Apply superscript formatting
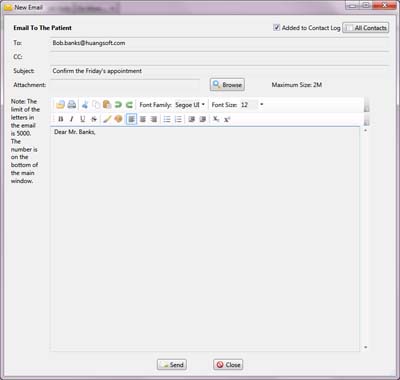The height and width of the screenshot is (380, 400). pyautogui.click(x=227, y=119)
